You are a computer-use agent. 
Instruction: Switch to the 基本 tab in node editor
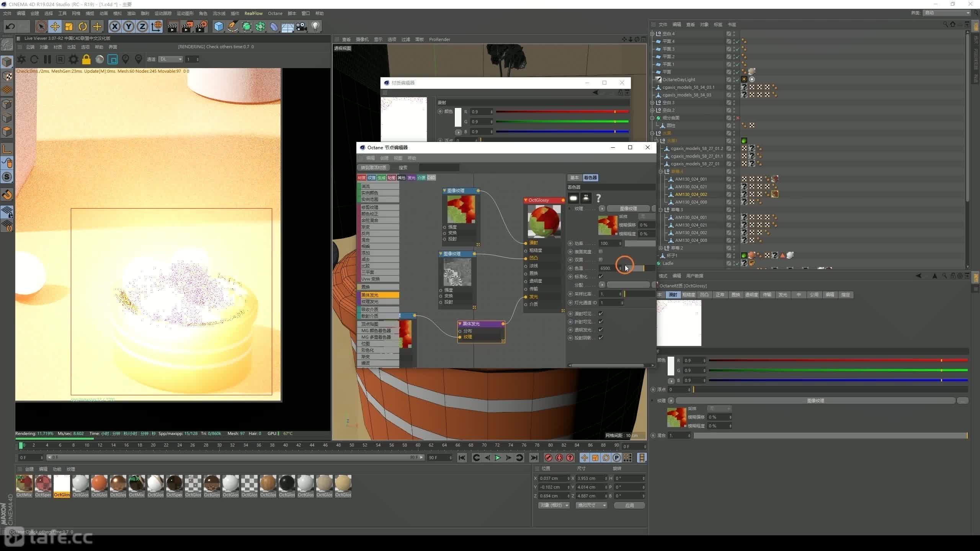(575, 178)
